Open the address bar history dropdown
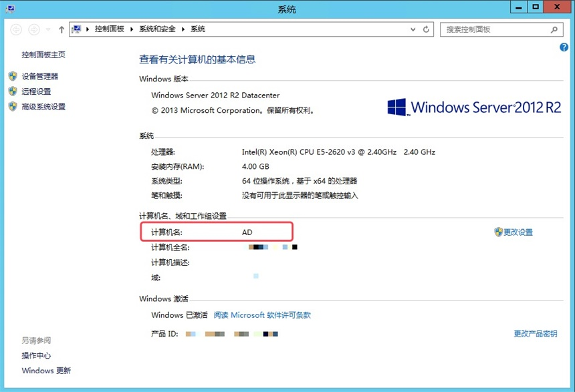The width and height of the screenshot is (575, 392). (x=413, y=29)
